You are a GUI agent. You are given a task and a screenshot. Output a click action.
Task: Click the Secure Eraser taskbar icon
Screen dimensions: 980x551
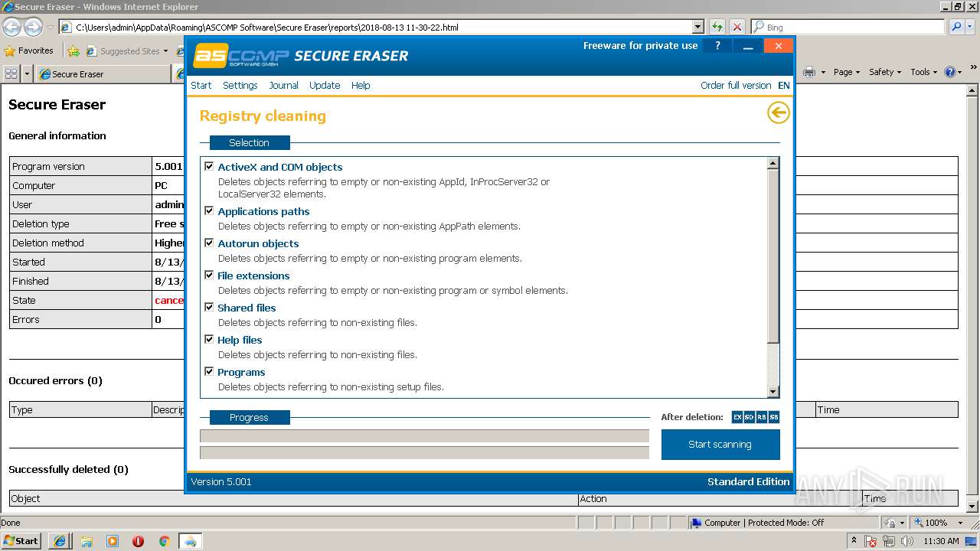pos(190,541)
